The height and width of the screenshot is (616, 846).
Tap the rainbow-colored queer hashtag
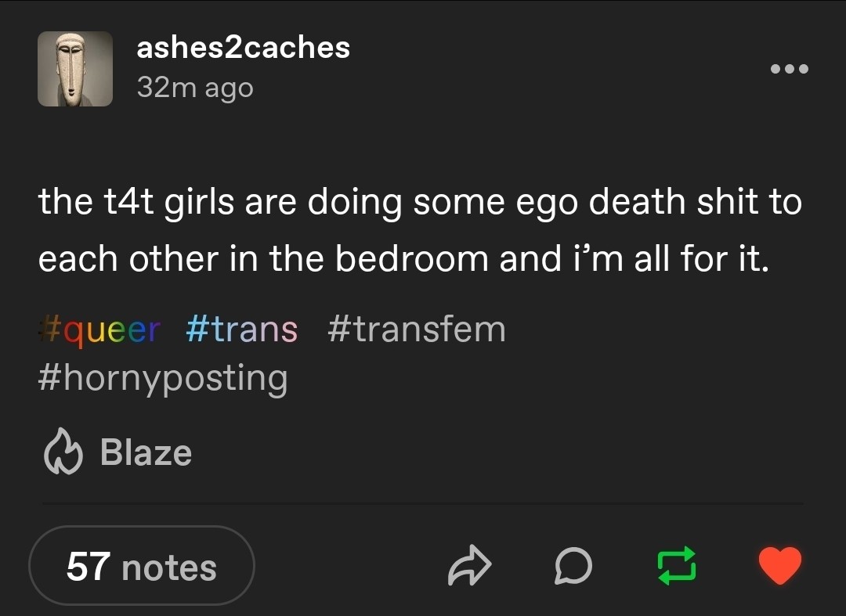click(x=99, y=330)
